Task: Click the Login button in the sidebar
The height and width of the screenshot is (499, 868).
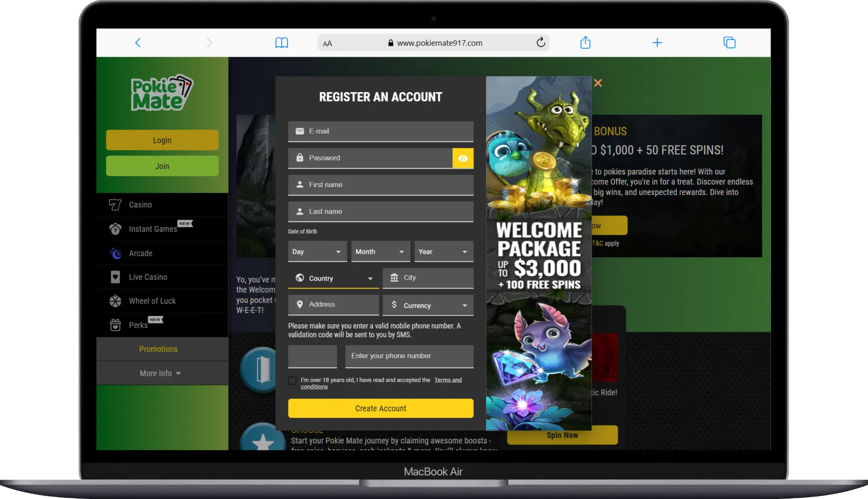Action: coord(162,140)
